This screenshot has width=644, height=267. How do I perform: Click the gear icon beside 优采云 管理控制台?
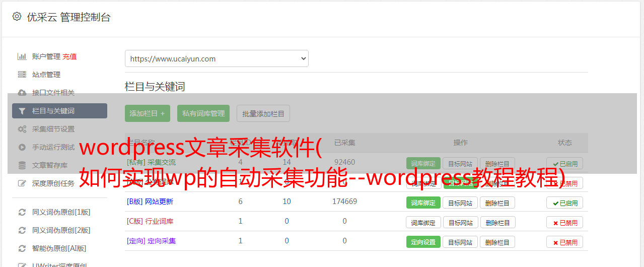17,17
